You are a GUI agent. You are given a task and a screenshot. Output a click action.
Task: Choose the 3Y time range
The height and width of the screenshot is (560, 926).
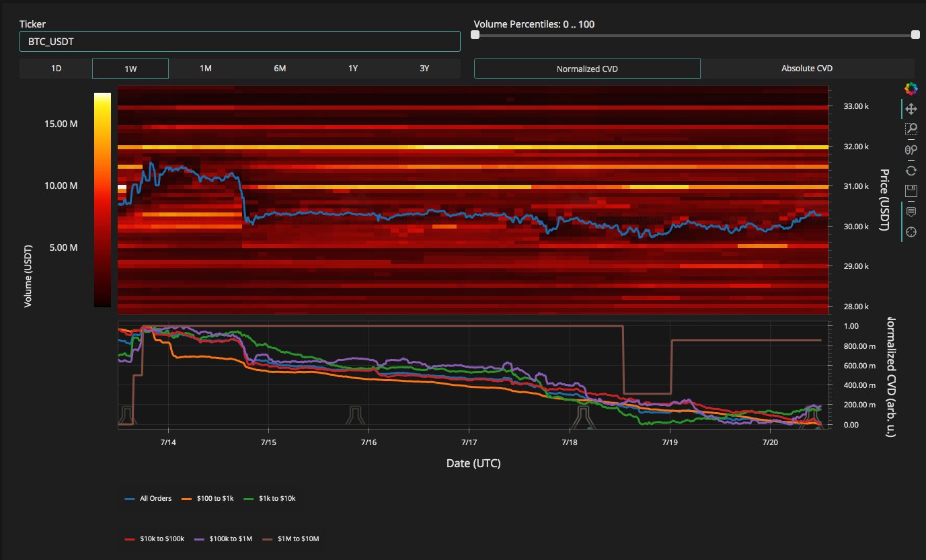(424, 69)
